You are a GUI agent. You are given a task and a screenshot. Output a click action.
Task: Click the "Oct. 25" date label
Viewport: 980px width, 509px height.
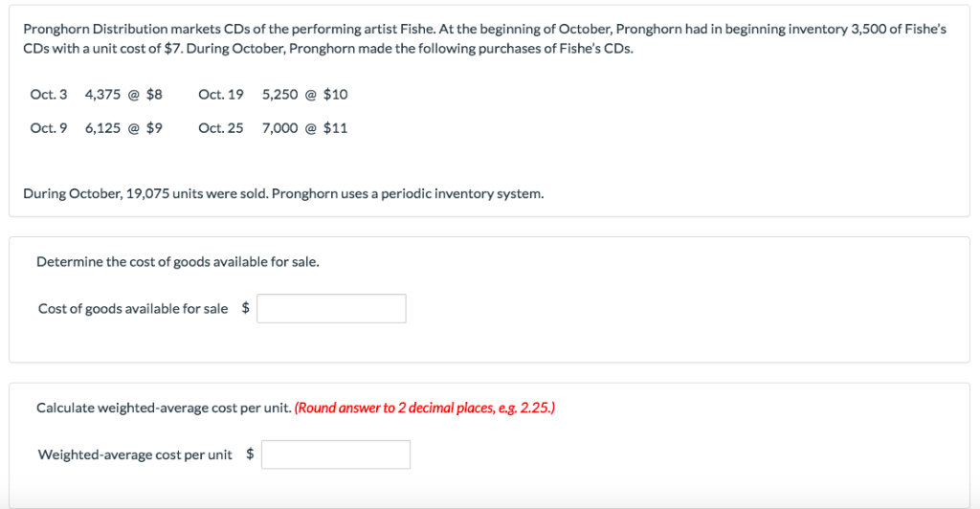click(221, 128)
